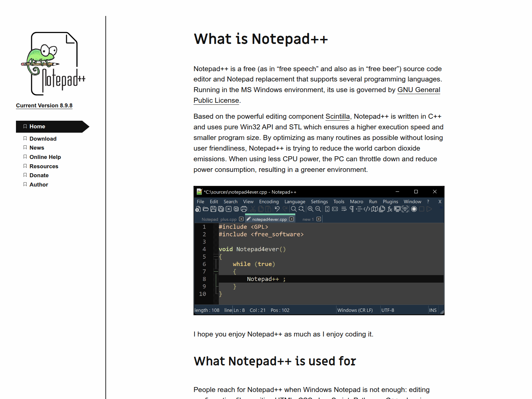The height and width of the screenshot is (399, 532).
Task: Click the Close All documents toolbar icon
Action: point(236,209)
